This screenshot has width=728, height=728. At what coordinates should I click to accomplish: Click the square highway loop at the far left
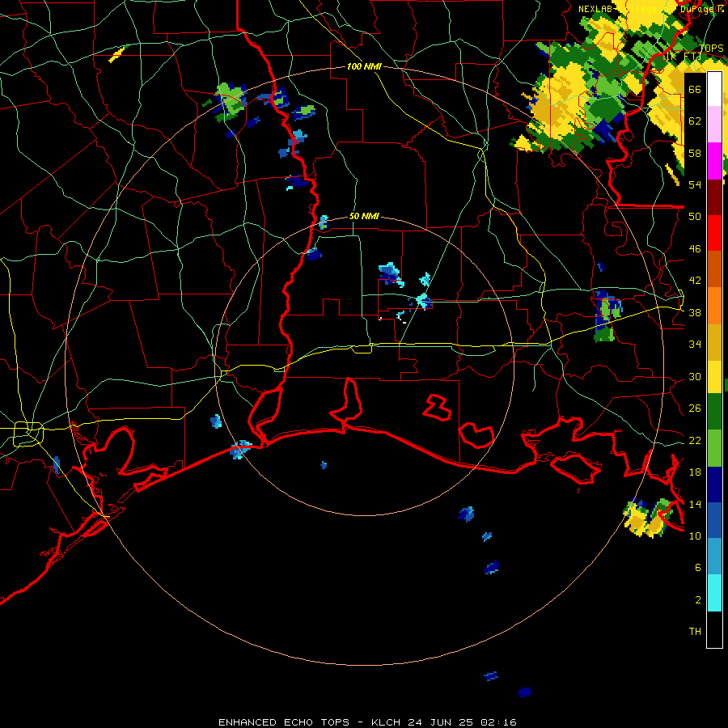[x=28, y=434]
